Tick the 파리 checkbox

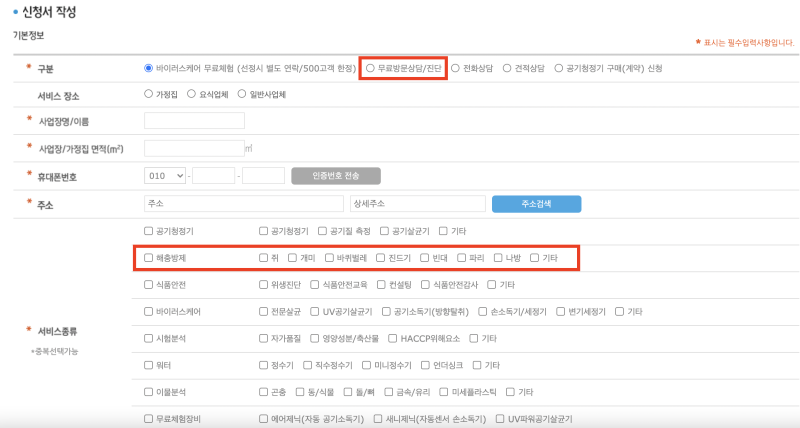[x=461, y=258]
